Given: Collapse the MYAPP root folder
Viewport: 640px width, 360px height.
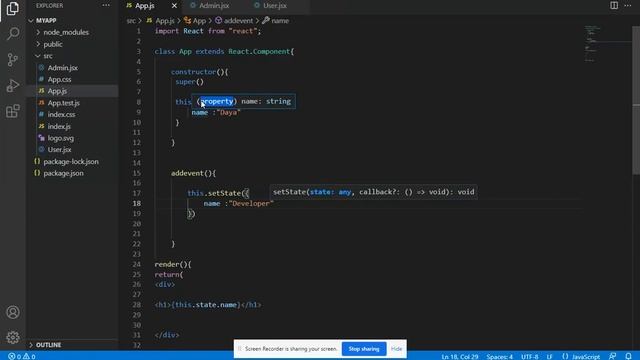Looking at the screenshot, I should [46, 20].
